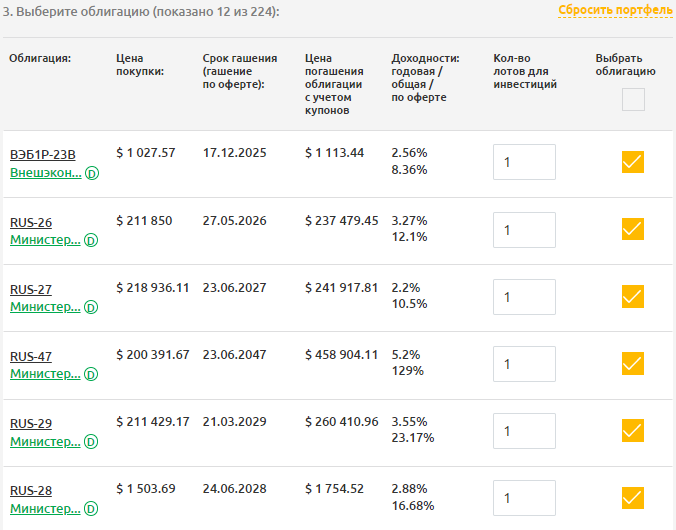Open the ВЭБ1Р-23В bond link
676x530 pixels.
[42, 155]
